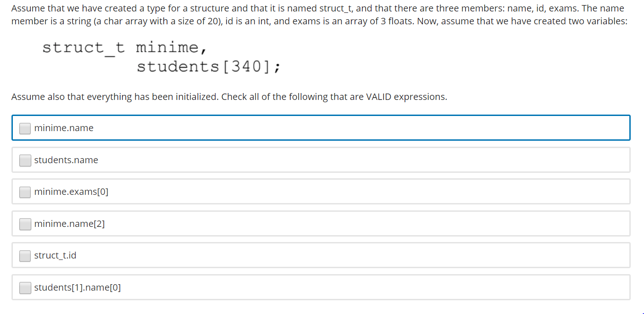Check the minime.exams[0] checkbox
Image resolution: width=644 pixels, height=314 pixels.
pos(25,192)
